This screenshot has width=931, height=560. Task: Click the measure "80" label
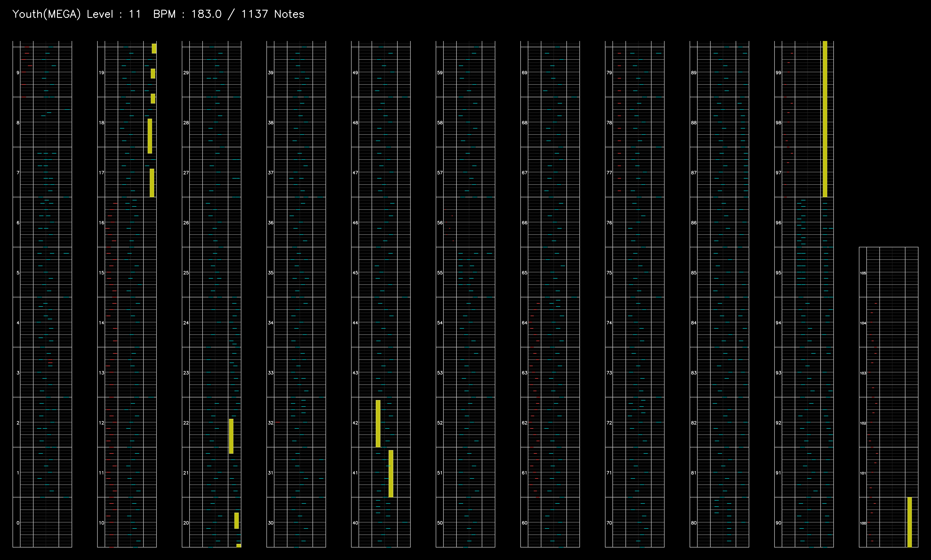click(x=694, y=523)
